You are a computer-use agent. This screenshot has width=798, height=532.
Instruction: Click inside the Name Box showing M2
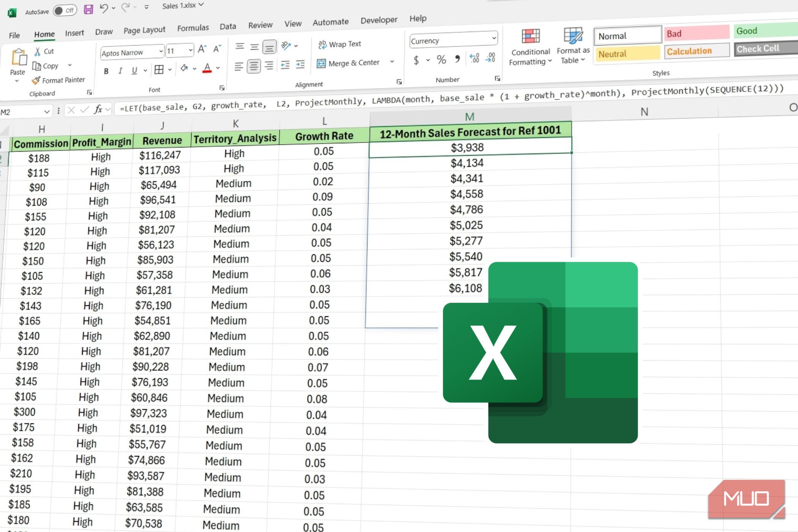coord(23,111)
